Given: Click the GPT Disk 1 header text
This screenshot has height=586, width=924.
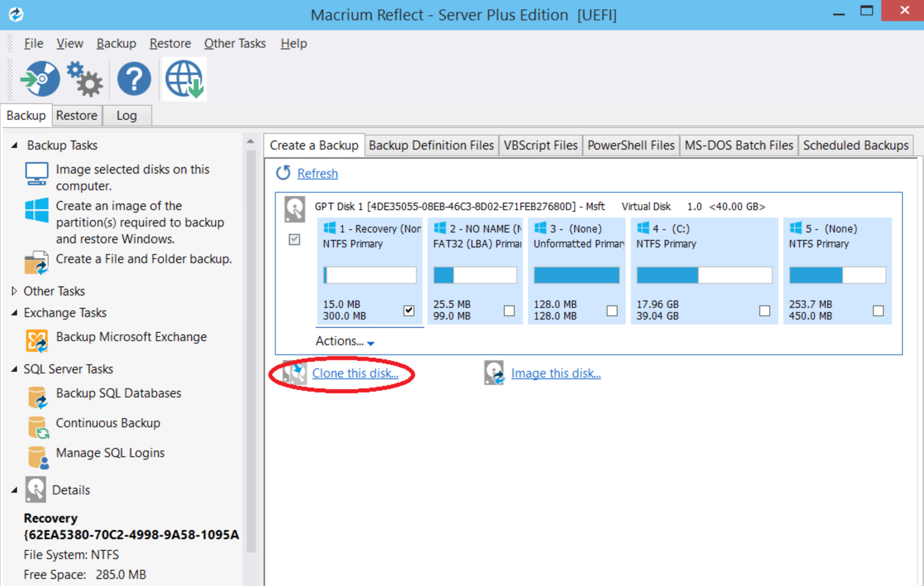Looking at the screenshot, I should coord(540,206).
